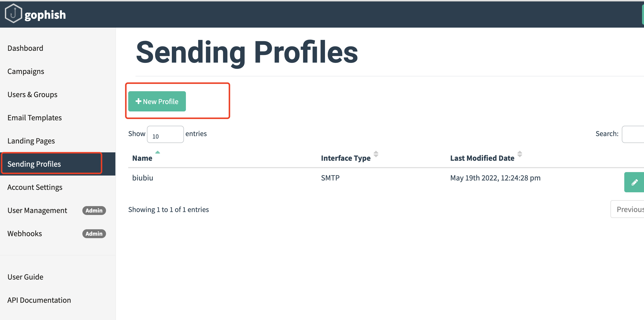
Task: Go to User Management admin page
Action: (37, 211)
